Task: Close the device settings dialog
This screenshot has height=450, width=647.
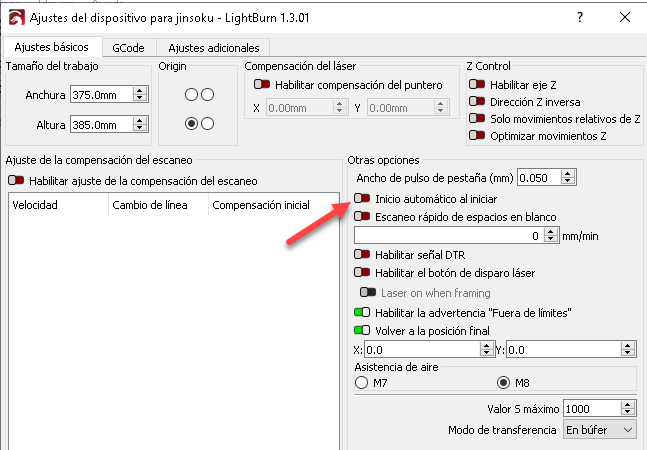Action: coord(625,17)
